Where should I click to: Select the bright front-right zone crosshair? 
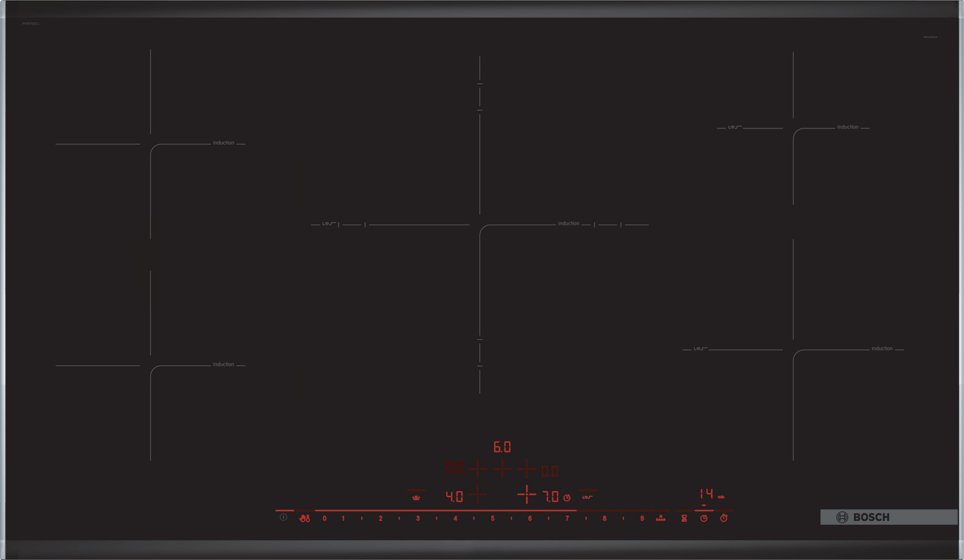526,495
